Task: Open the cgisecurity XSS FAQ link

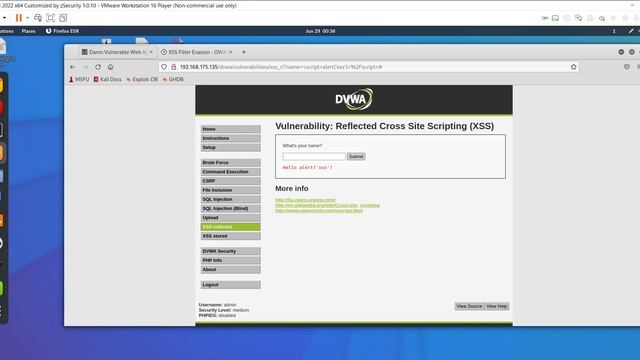Action: click(x=319, y=211)
